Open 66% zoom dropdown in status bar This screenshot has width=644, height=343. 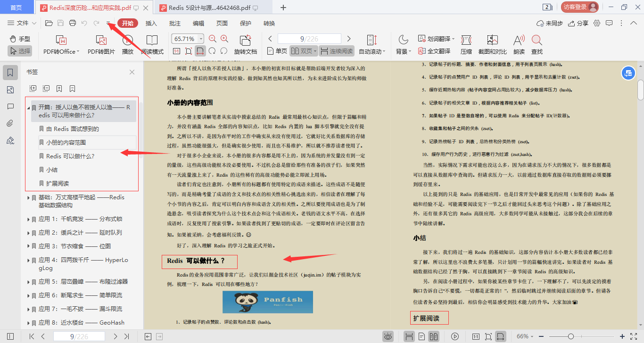pyautogui.click(x=533, y=336)
